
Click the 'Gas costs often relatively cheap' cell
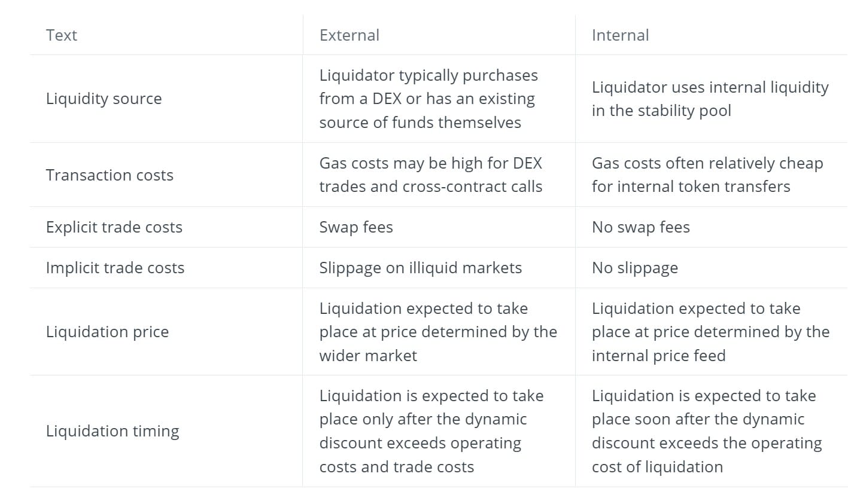tap(707, 175)
